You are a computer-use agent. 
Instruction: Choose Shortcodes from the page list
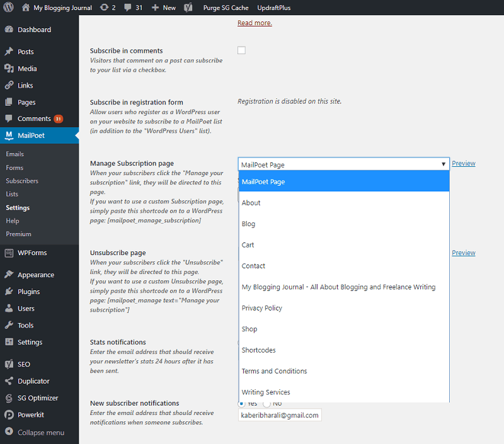click(344, 350)
